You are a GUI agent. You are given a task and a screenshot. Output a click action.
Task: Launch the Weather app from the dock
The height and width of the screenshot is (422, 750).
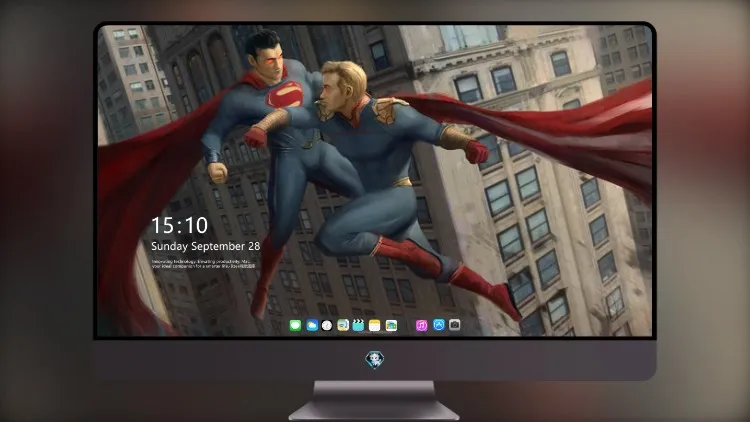coord(312,326)
